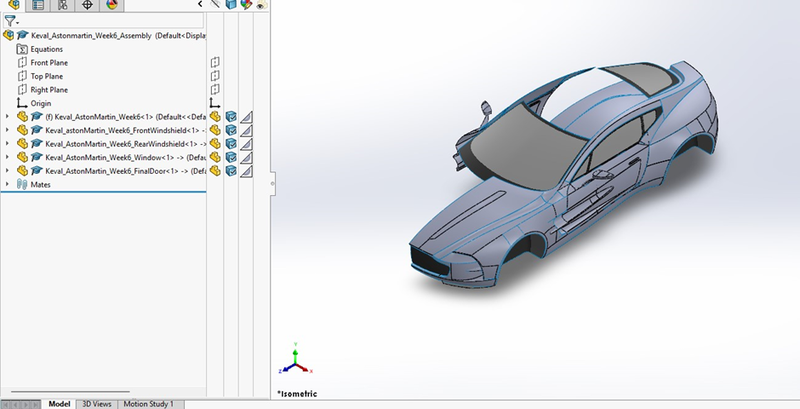Select the Origin item
800x409 pixels.
(x=40, y=104)
